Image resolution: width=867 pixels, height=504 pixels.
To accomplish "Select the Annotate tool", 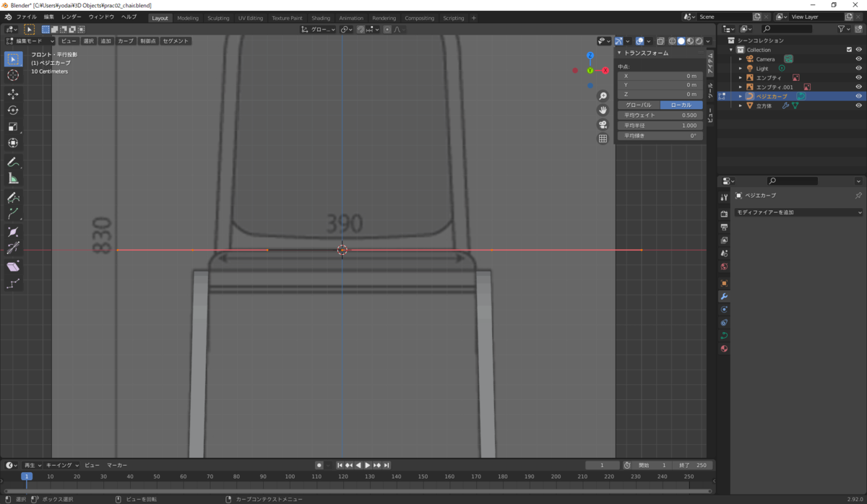I will point(13,162).
